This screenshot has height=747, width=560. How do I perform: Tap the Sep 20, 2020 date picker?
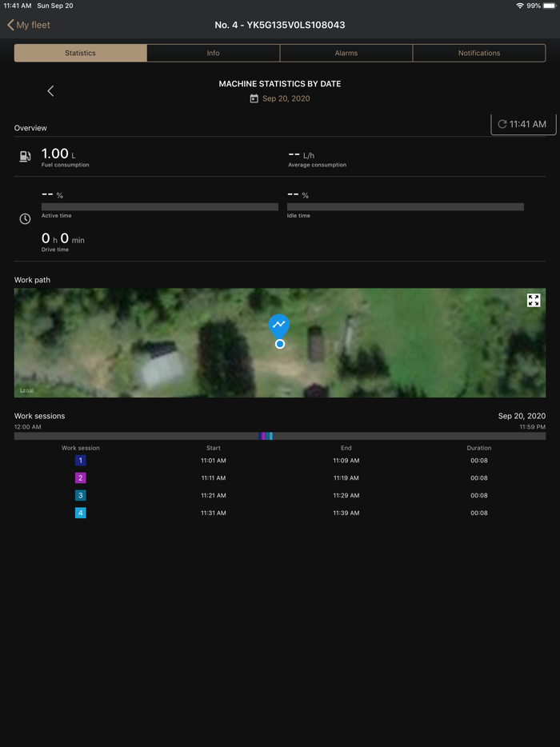coord(286,98)
